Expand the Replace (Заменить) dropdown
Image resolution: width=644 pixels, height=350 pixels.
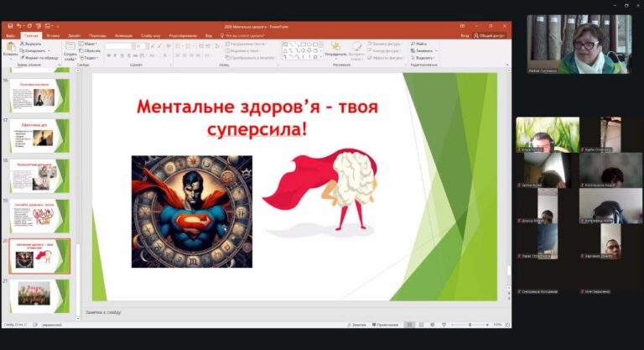pos(424,50)
